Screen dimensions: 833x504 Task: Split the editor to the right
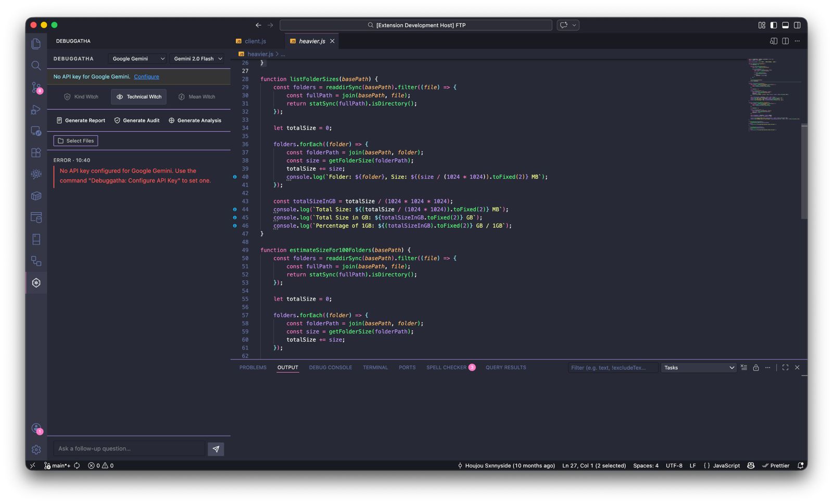pyautogui.click(x=785, y=41)
